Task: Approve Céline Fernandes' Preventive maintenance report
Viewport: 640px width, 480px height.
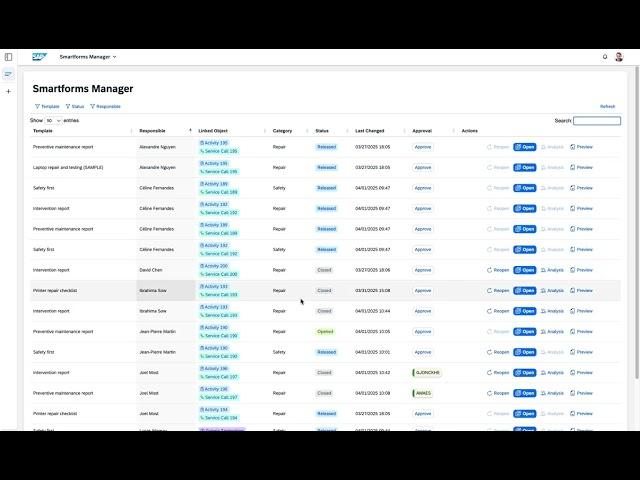Action: point(423,229)
